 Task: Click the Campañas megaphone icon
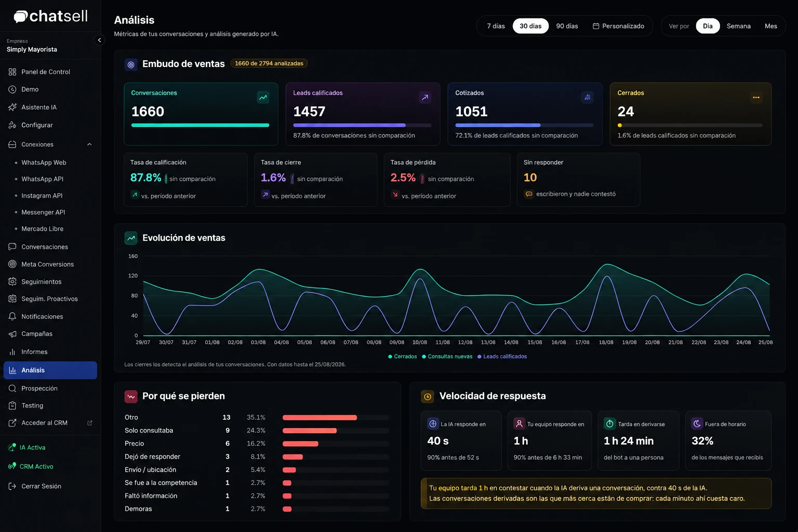(12, 334)
